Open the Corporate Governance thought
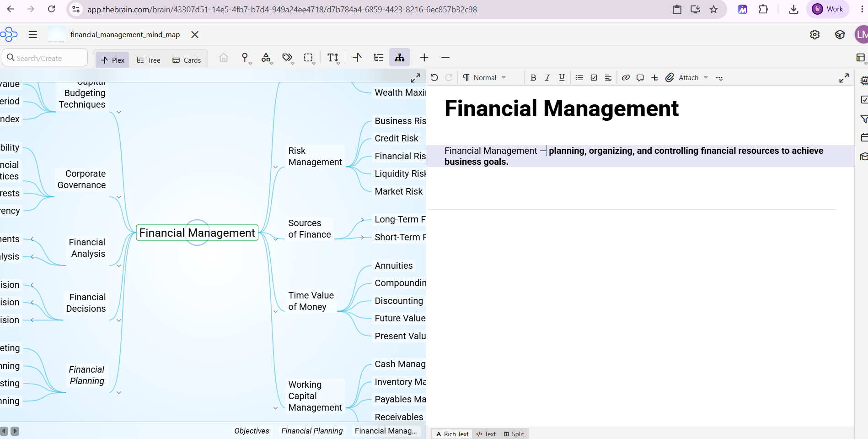The image size is (868, 439). click(81, 179)
